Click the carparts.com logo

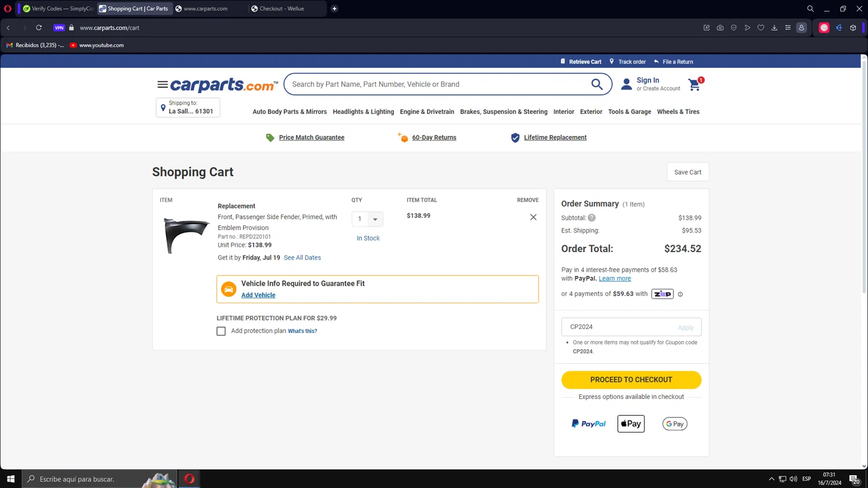coord(224,85)
